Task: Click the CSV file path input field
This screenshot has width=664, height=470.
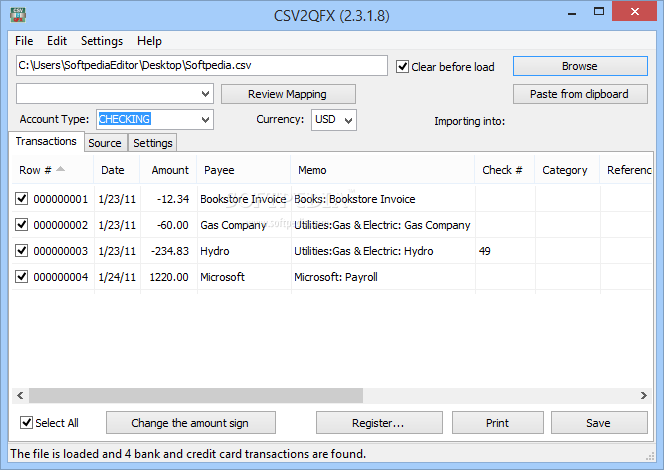Action: coord(202,66)
